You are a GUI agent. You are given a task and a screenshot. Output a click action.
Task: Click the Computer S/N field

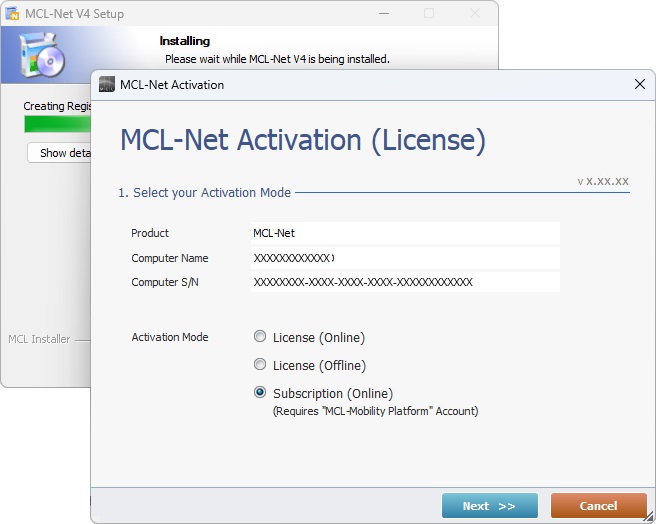(x=405, y=282)
